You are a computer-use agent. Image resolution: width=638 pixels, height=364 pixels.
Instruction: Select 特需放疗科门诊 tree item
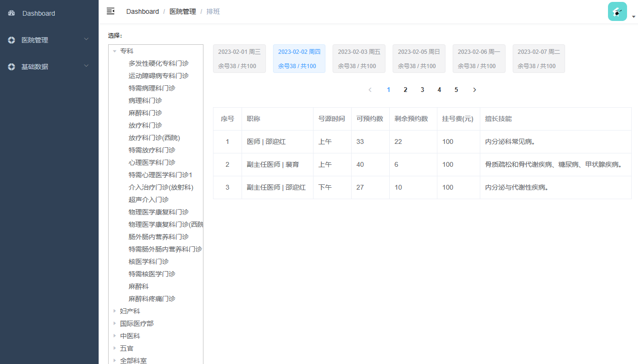pyautogui.click(x=152, y=150)
